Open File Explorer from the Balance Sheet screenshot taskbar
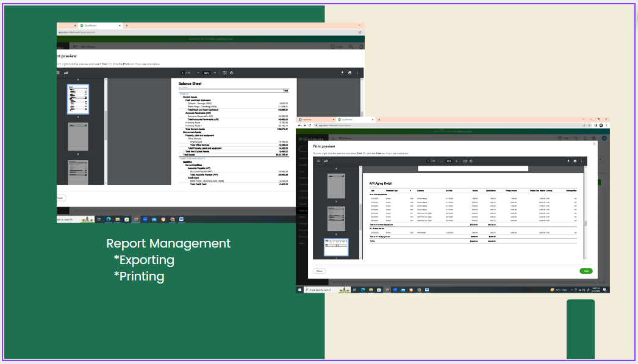 (118, 219)
